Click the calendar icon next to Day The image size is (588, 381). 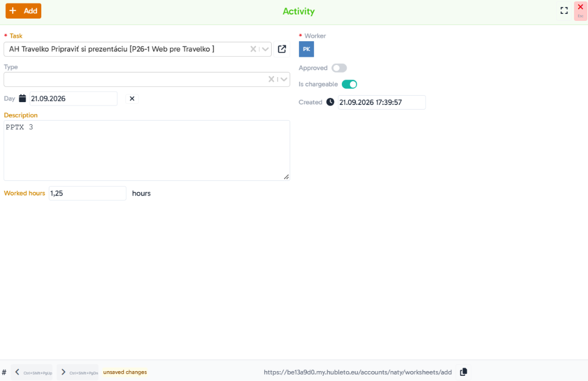click(23, 99)
